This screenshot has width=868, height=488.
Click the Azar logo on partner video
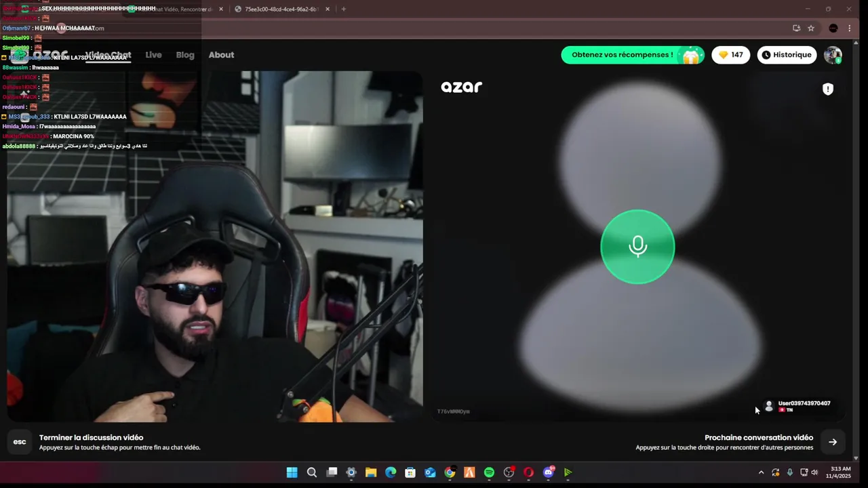[461, 87]
